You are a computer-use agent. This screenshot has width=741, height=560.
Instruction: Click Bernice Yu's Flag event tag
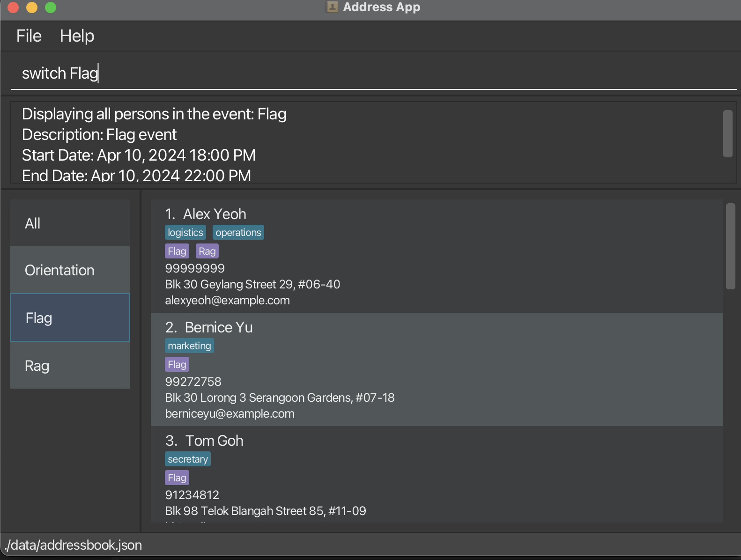(177, 365)
